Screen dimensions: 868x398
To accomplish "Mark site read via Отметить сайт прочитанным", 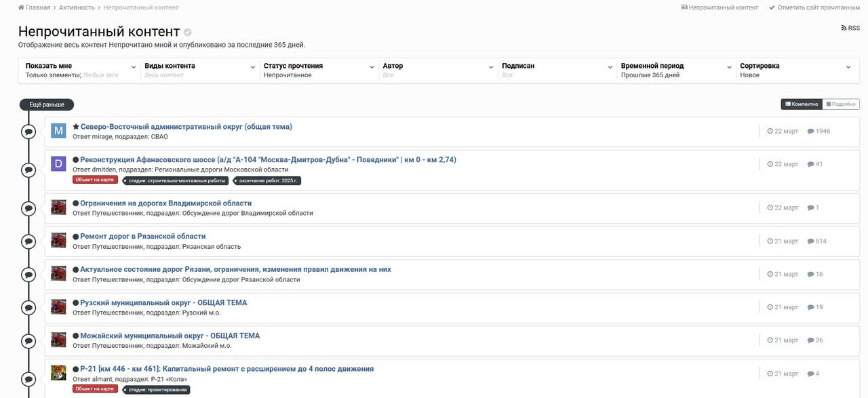I will [814, 7].
